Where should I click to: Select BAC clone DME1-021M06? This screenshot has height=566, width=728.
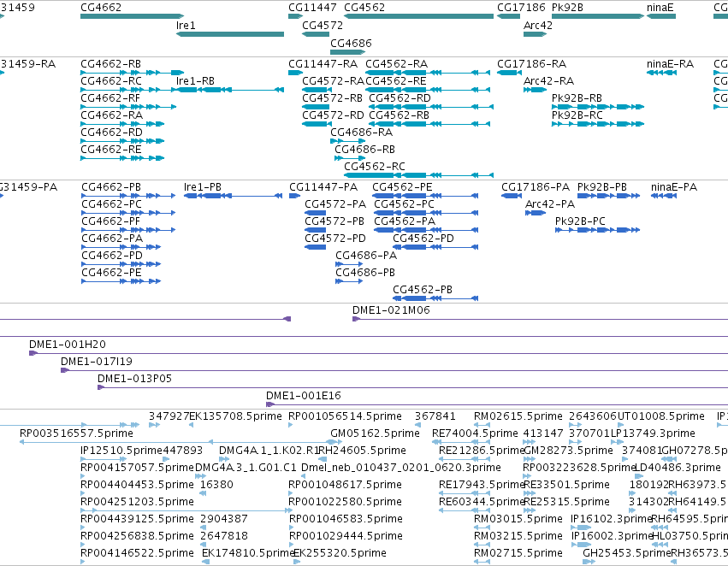(392, 310)
